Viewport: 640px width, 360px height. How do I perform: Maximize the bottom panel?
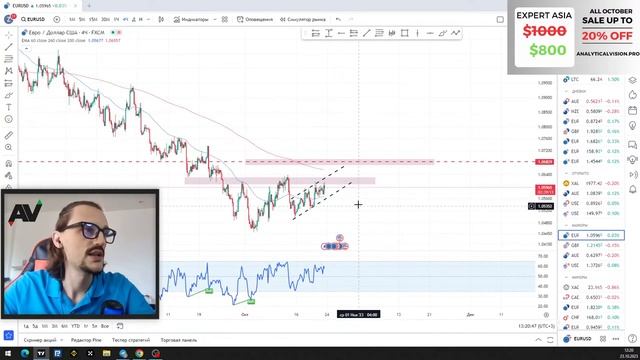550,340
